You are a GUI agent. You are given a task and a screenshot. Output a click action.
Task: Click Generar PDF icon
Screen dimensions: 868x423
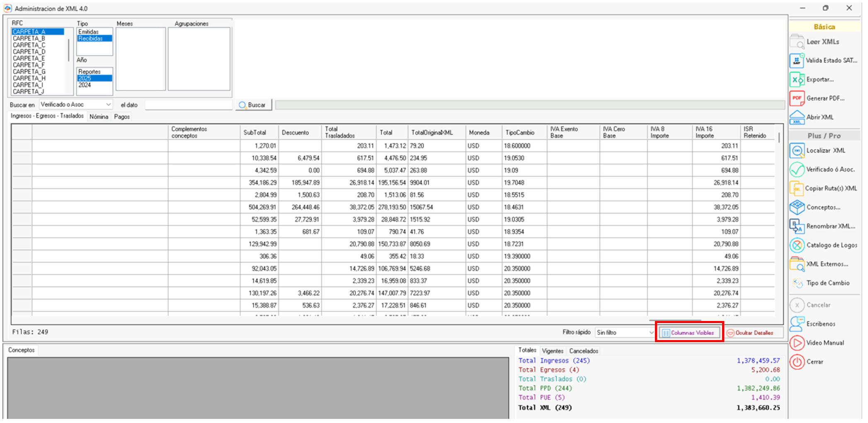797,98
